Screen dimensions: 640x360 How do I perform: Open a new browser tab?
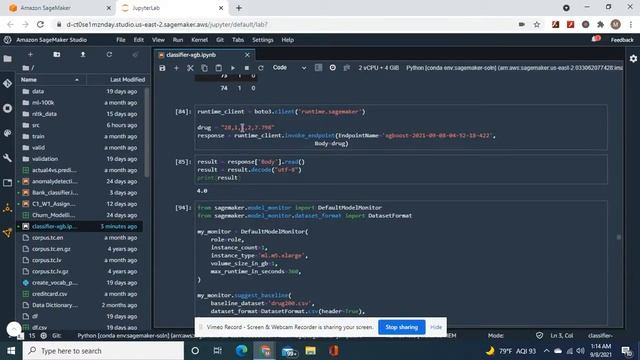(239, 8)
